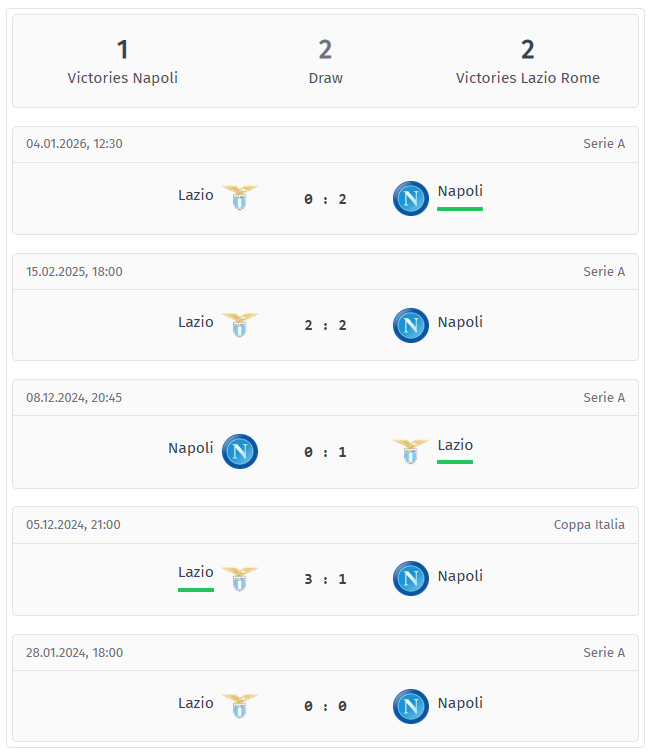652x753 pixels.
Task: Select the Draw summary stat
Action: (x=325, y=61)
